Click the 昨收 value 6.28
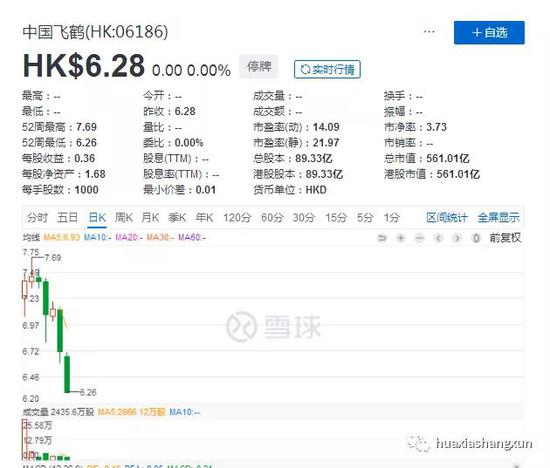Viewport: 550px width, 468px height. pos(185,112)
